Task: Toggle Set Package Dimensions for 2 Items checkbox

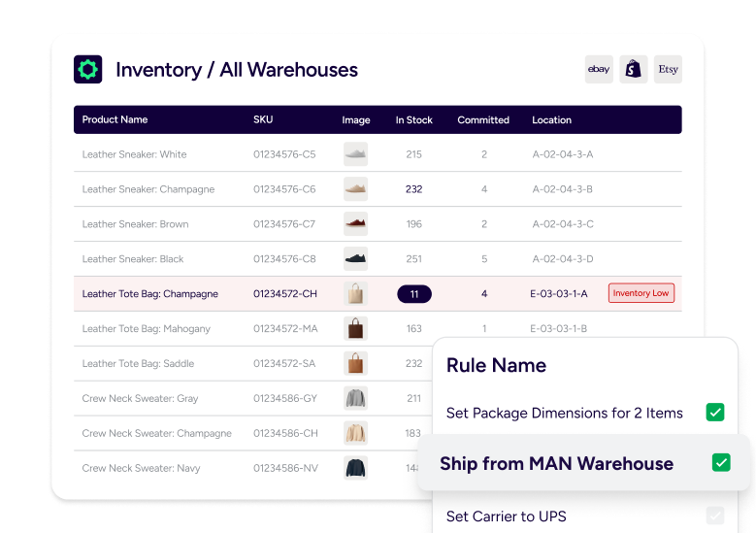Action: coord(715,413)
